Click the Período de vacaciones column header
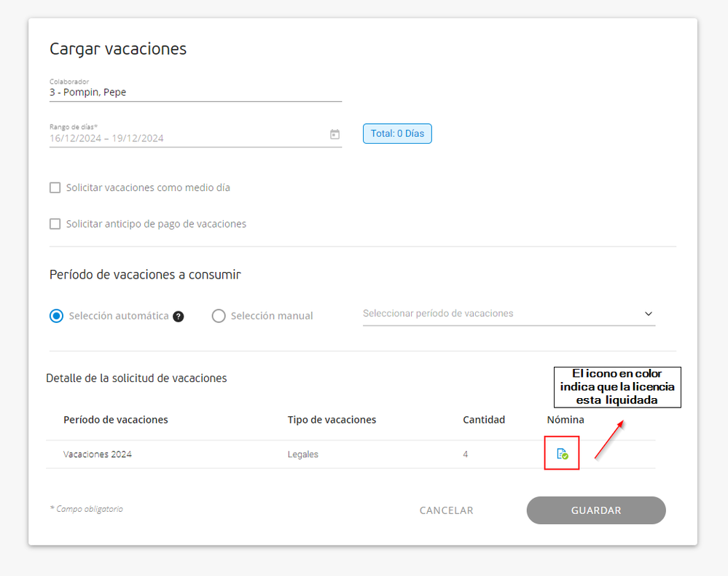The width and height of the screenshot is (728, 576). point(116,420)
